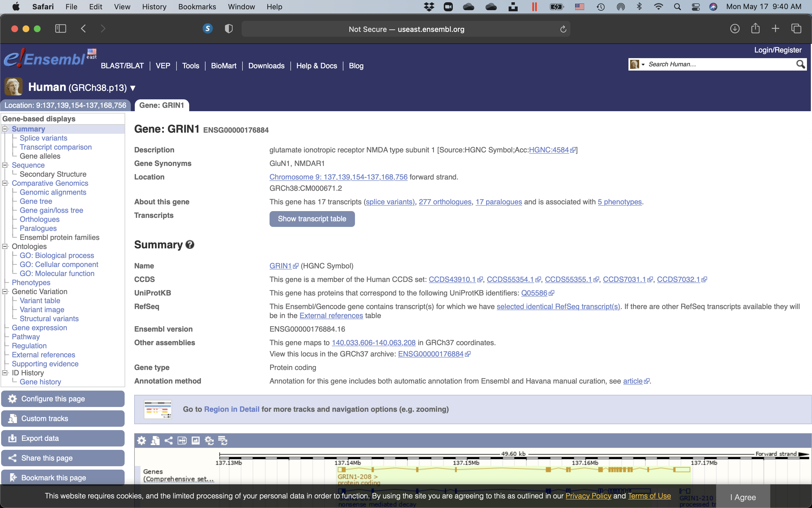
Task: Open the Safari Bookmarks menu
Action: (x=197, y=7)
